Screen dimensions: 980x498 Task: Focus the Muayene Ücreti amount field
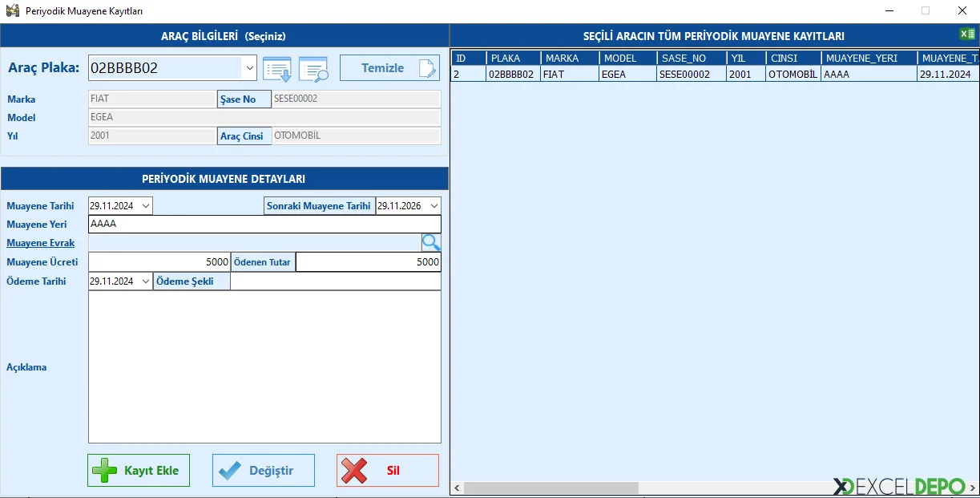(159, 262)
